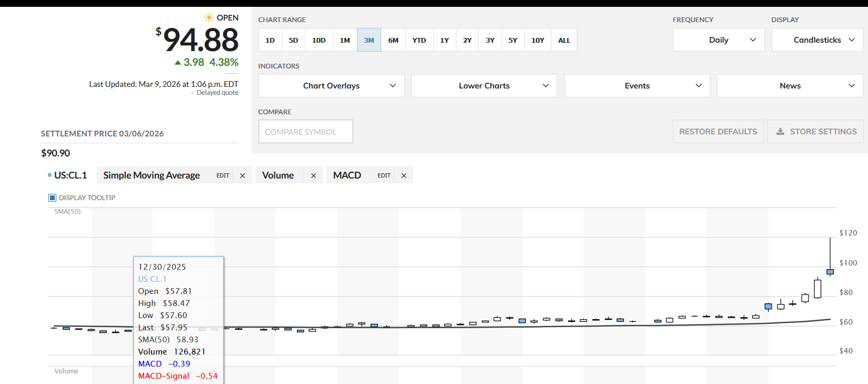Expand the Events dropdown
This screenshot has height=384, width=868.
click(x=637, y=86)
